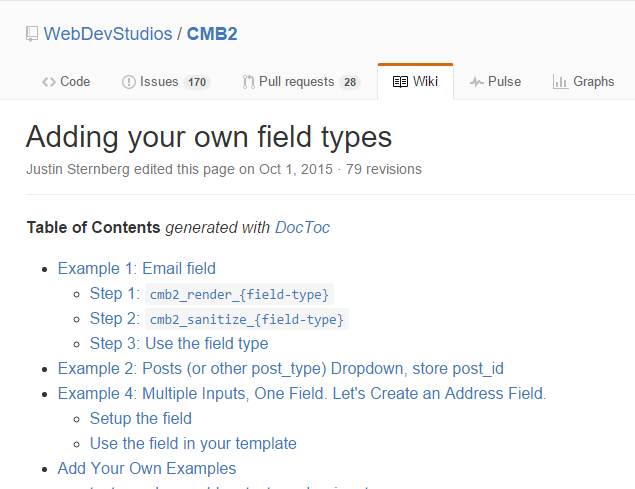View the 79 revisions history
Screen dimensions: 635x489
(x=384, y=169)
